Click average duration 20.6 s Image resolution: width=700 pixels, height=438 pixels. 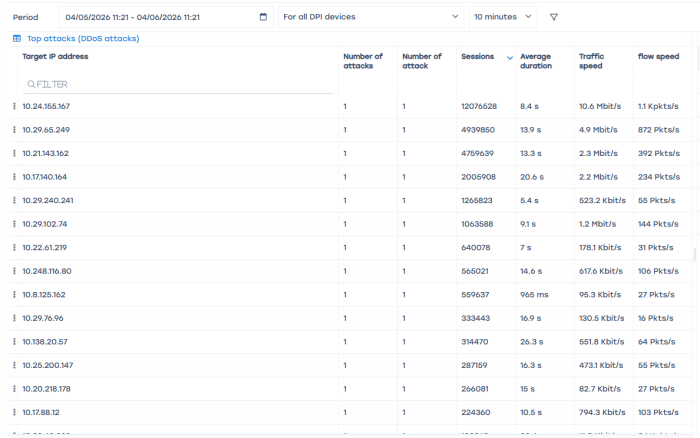(x=532, y=177)
